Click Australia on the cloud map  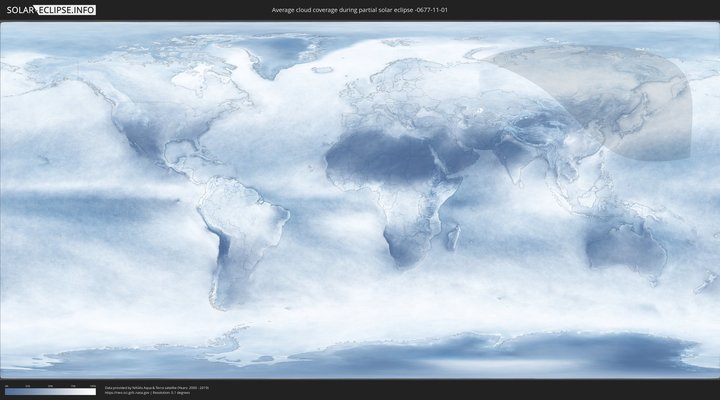627,250
